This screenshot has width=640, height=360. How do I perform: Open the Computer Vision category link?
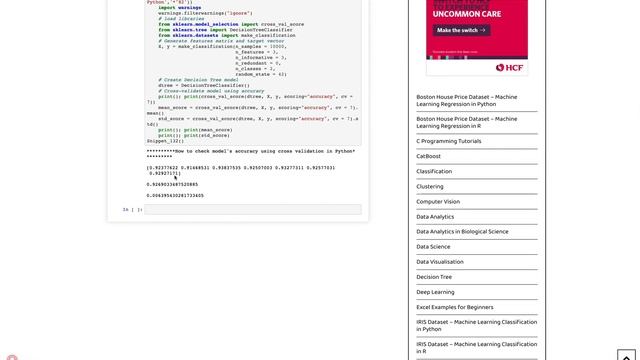click(438, 202)
